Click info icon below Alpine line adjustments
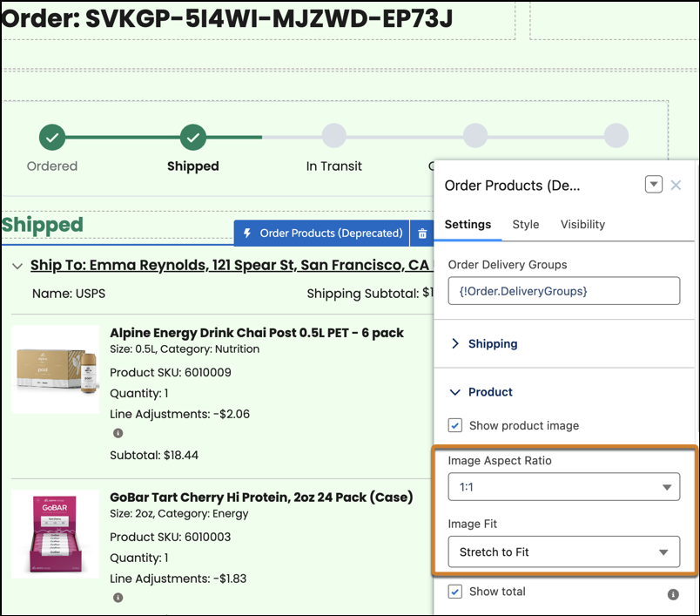 (118, 433)
